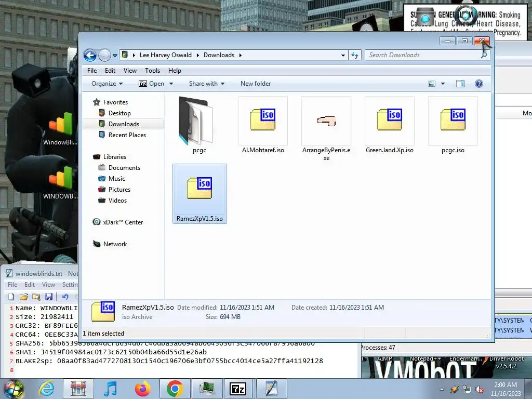Select the pcgc folder
This screenshot has width=532, height=399.
click(x=199, y=126)
